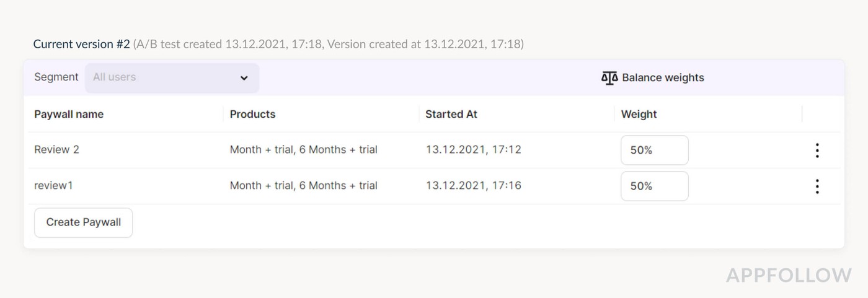The width and height of the screenshot is (868, 298).
Task: Click the 17:16 start date for review1
Action: (x=473, y=185)
